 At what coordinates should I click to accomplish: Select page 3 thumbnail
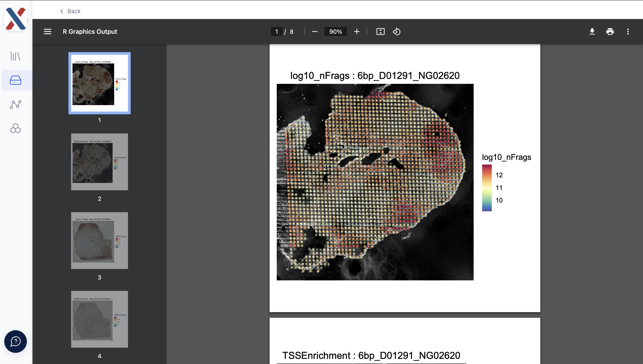tap(100, 241)
